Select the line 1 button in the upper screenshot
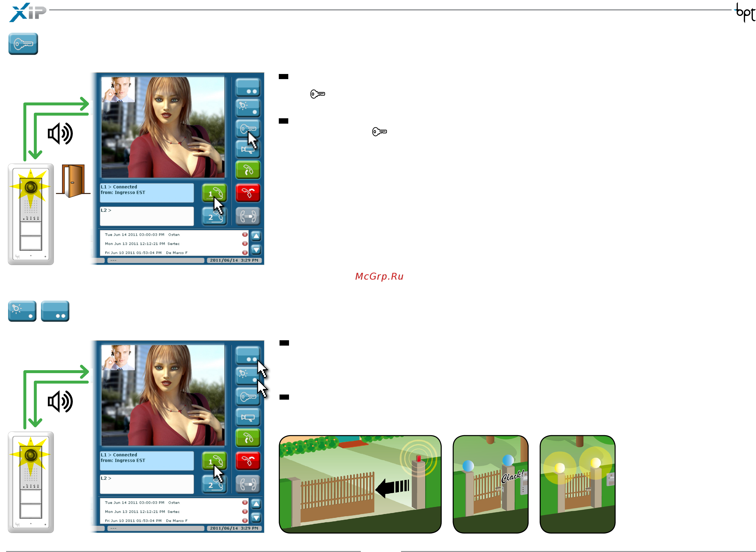756x552 pixels. coord(214,193)
